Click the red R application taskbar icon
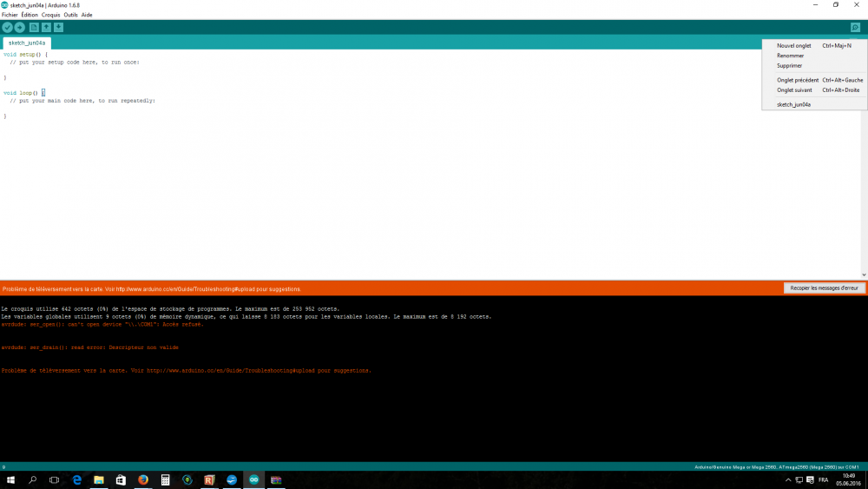This screenshot has height=489, width=868. coord(209,479)
